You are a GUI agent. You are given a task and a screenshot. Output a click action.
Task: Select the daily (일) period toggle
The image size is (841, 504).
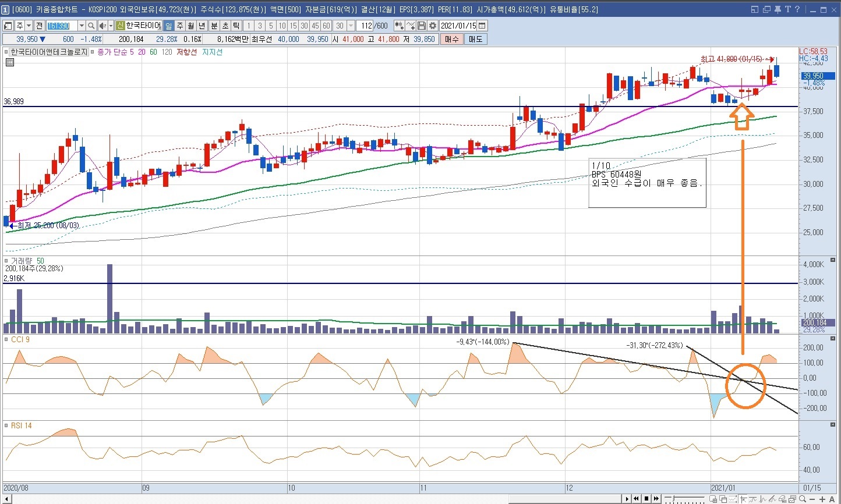[168, 26]
